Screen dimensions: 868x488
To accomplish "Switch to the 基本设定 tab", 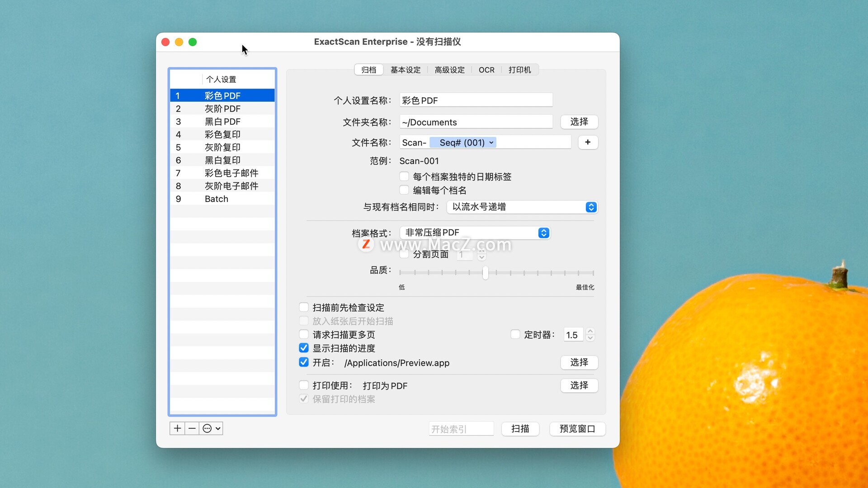I will pos(406,70).
